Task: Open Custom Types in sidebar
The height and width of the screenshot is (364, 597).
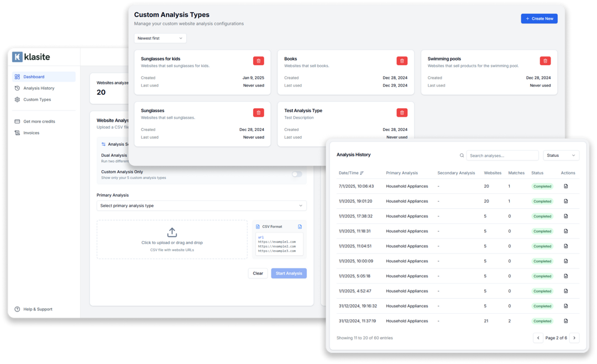Action: (37, 99)
